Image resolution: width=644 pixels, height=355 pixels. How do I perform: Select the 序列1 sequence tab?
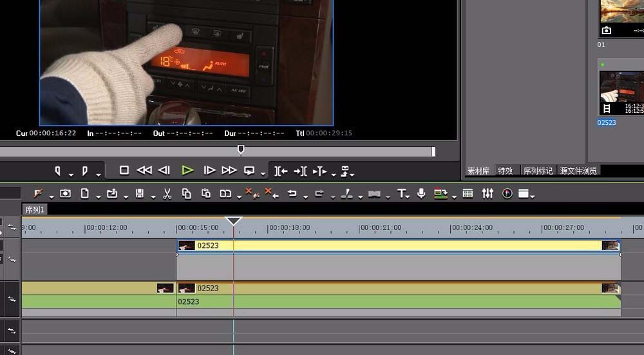35,210
